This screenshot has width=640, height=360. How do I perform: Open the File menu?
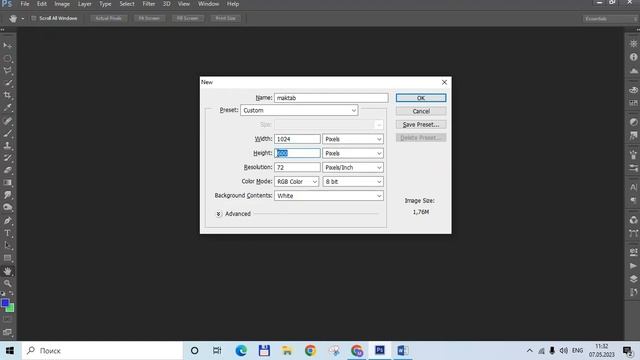point(25,4)
